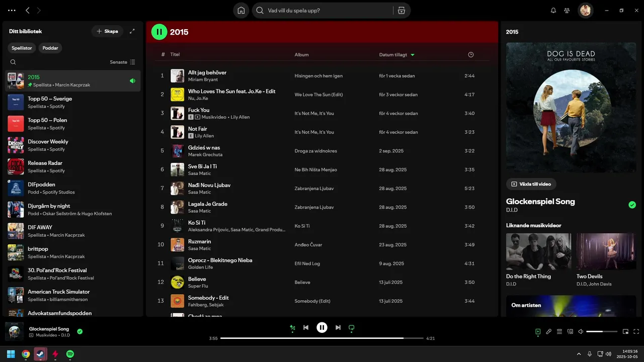Toggle smart shuffle
The image size is (644, 362).
coord(292,327)
